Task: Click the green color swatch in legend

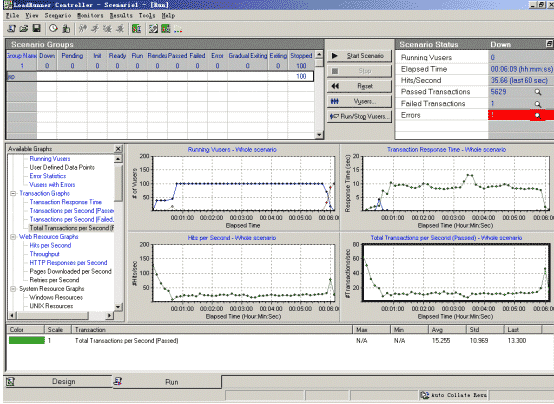Action: [x=27, y=340]
